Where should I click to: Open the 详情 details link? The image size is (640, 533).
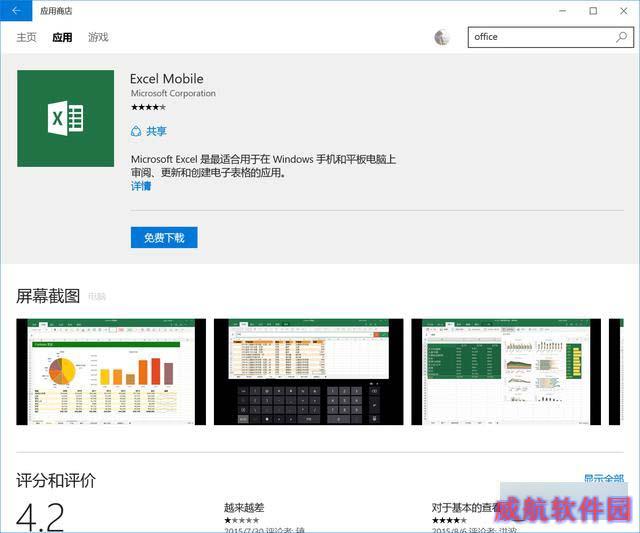[x=141, y=186]
